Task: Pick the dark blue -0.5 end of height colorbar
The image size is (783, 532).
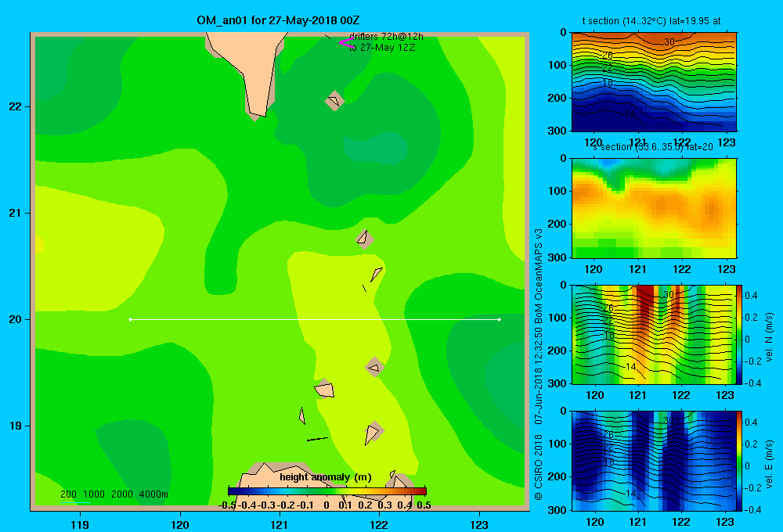Action: (231, 491)
